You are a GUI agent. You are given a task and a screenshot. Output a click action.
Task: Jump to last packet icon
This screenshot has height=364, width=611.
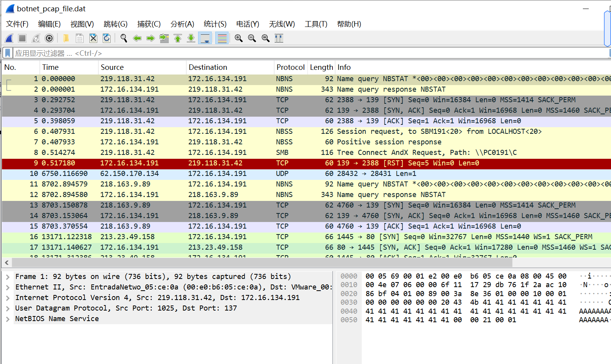[x=191, y=38]
